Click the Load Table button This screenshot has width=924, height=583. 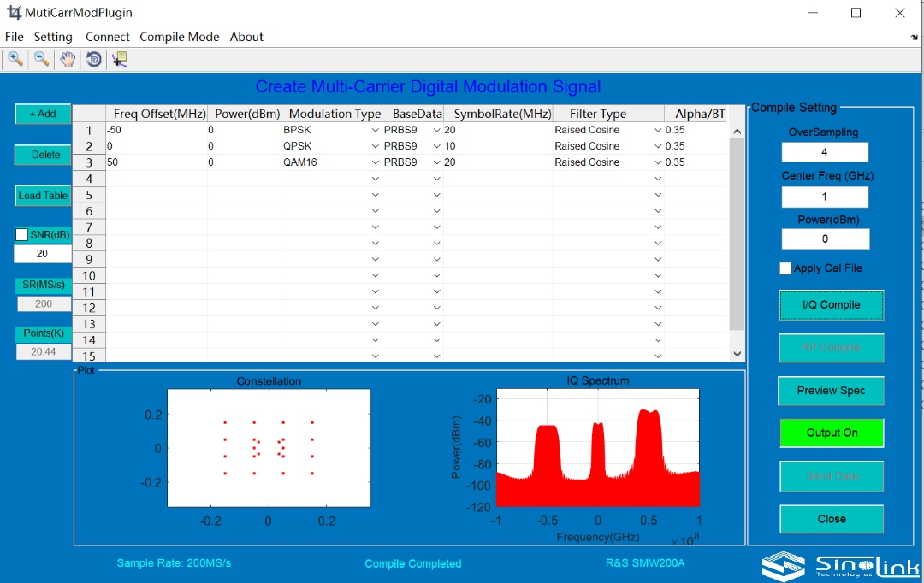coord(43,196)
